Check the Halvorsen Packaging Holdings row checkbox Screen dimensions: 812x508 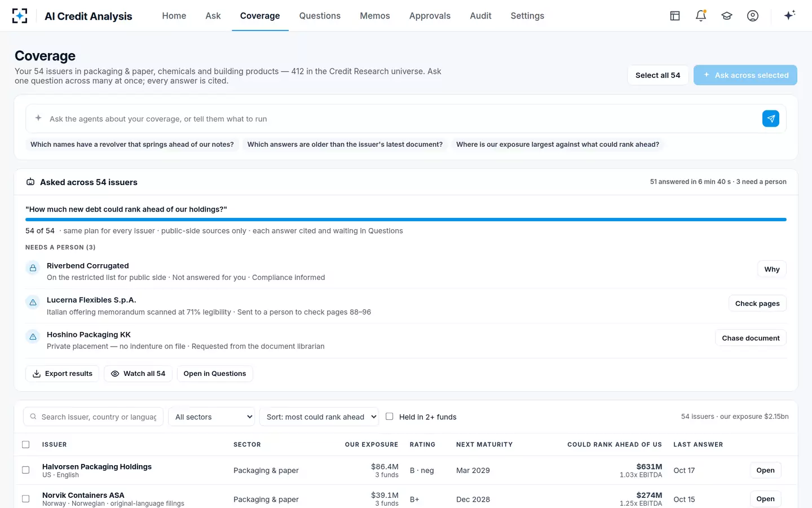point(25,470)
